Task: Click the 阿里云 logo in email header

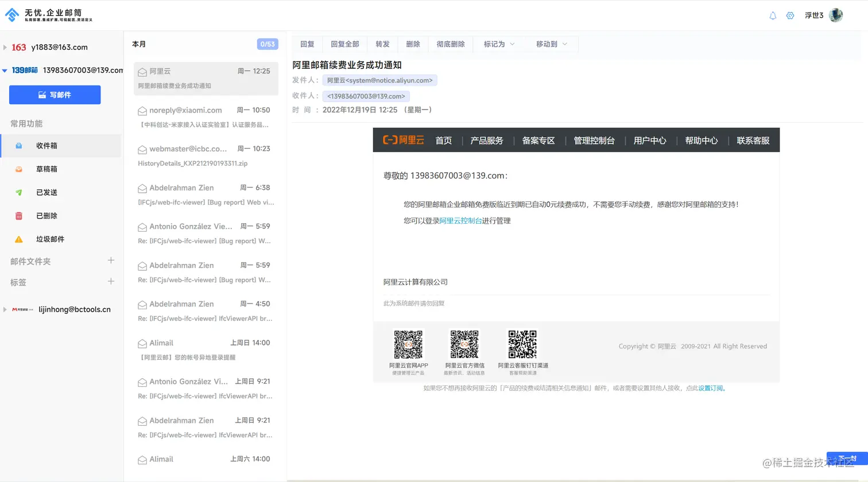Action: tap(404, 140)
